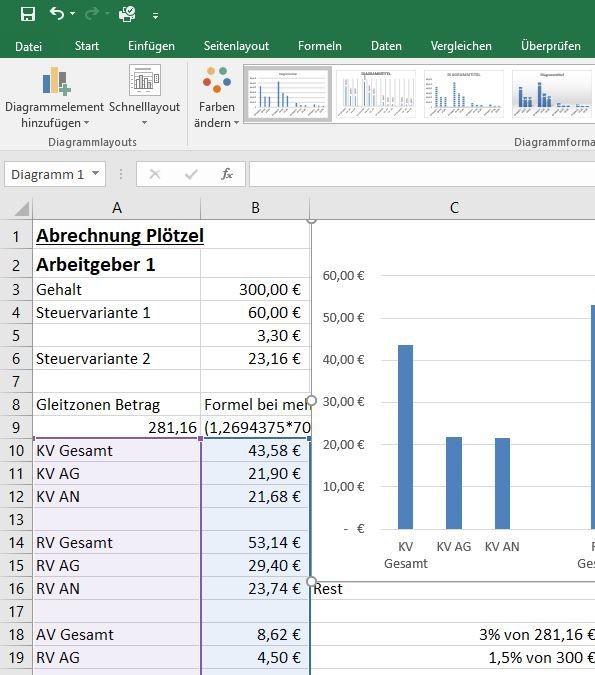The height and width of the screenshot is (675, 595).
Task: Select column A header
Action: tap(117, 208)
